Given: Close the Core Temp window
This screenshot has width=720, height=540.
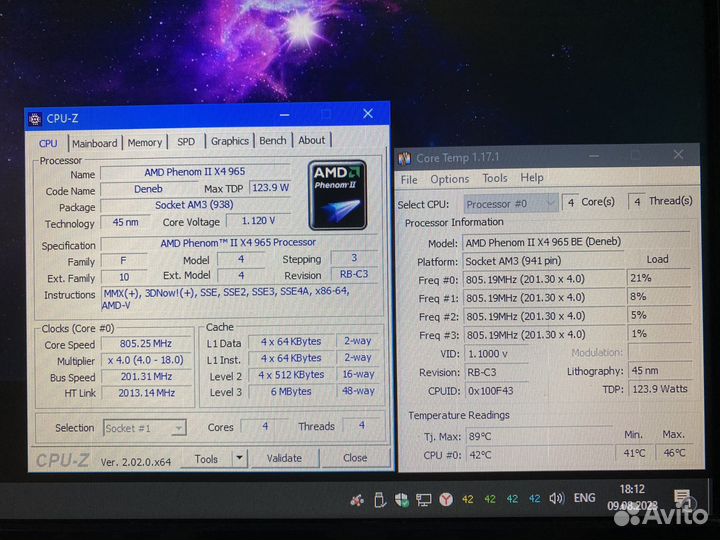Looking at the screenshot, I should (x=678, y=154).
